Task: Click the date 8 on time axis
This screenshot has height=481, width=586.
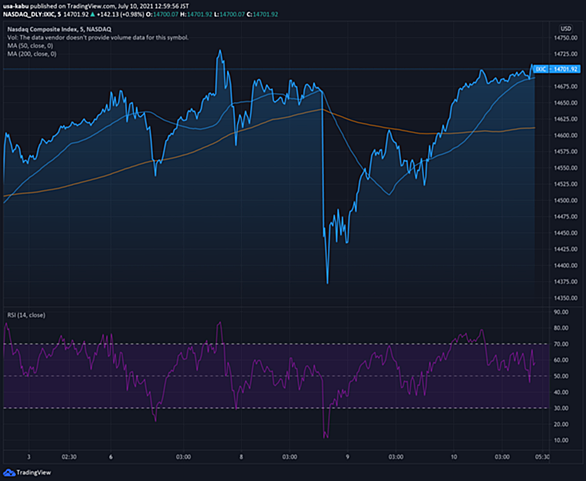Action: point(241,457)
